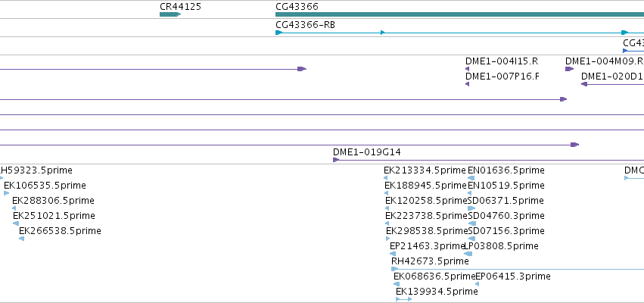Click the purple arrow below DME1-004I15.R
This screenshot has height=303, width=644.
[x=468, y=69]
